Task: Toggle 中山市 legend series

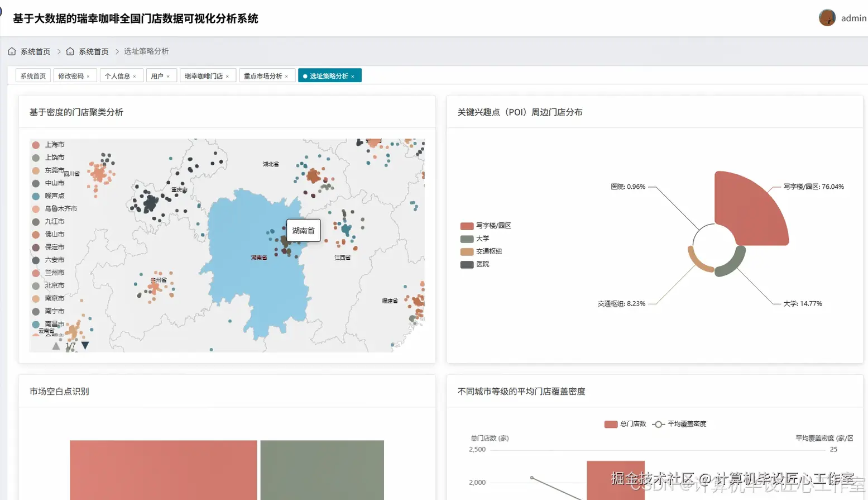Action: [49, 183]
